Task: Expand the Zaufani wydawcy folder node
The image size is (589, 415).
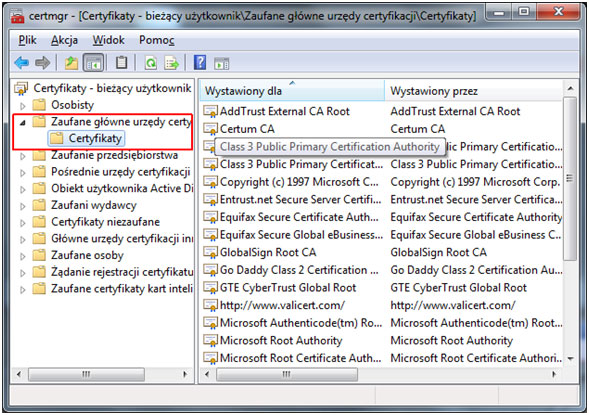Action: 23,206
